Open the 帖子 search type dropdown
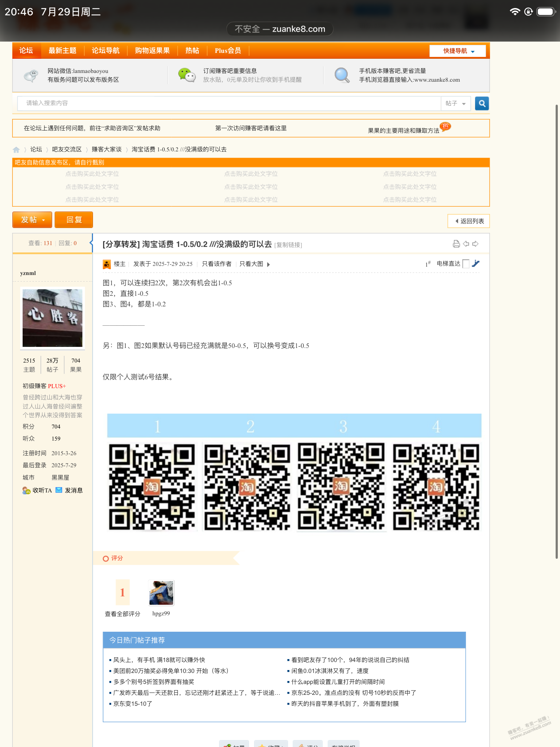This screenshot has width=560, height=747. [x=456, y=104]
